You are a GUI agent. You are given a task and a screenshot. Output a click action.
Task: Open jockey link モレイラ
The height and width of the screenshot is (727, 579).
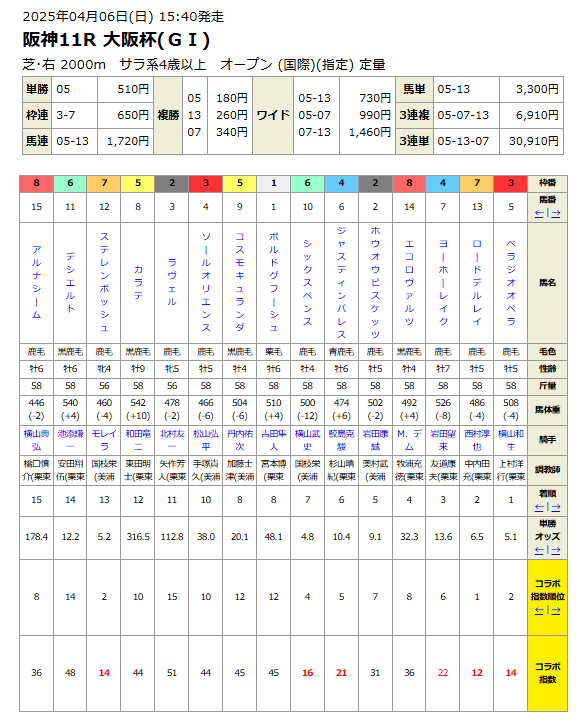point(104,440)
